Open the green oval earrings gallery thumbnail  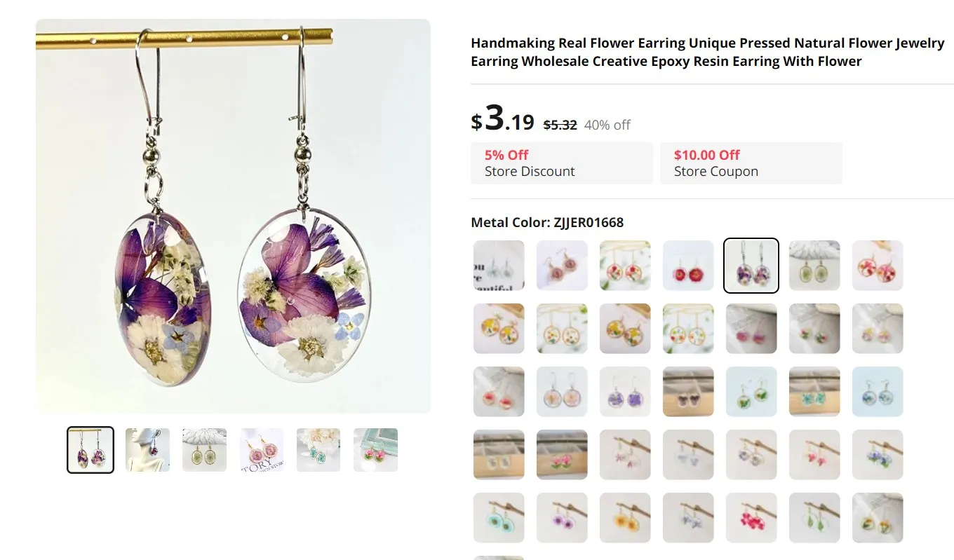tap(204, 450)
